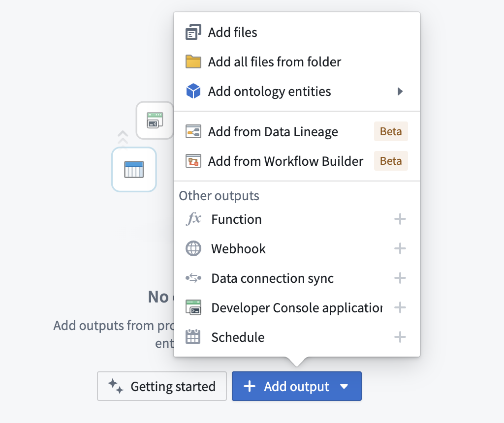Click the blue table dataset node tile
Image resolution: width=504 pixels, height=423 pixels.
(134, 169)
